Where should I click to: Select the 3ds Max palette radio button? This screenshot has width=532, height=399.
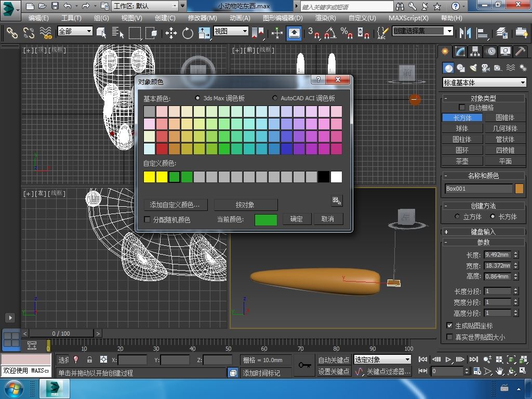197,98
